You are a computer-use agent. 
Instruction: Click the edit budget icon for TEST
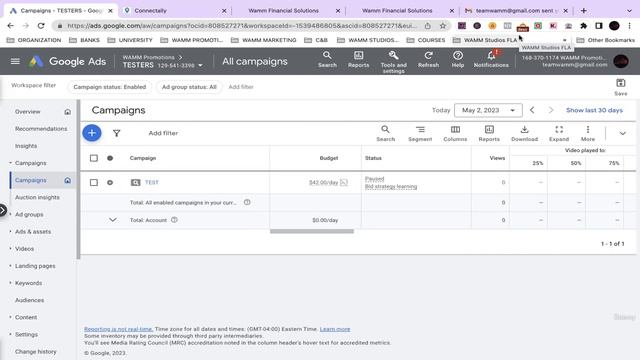click(x=344, y=182)
